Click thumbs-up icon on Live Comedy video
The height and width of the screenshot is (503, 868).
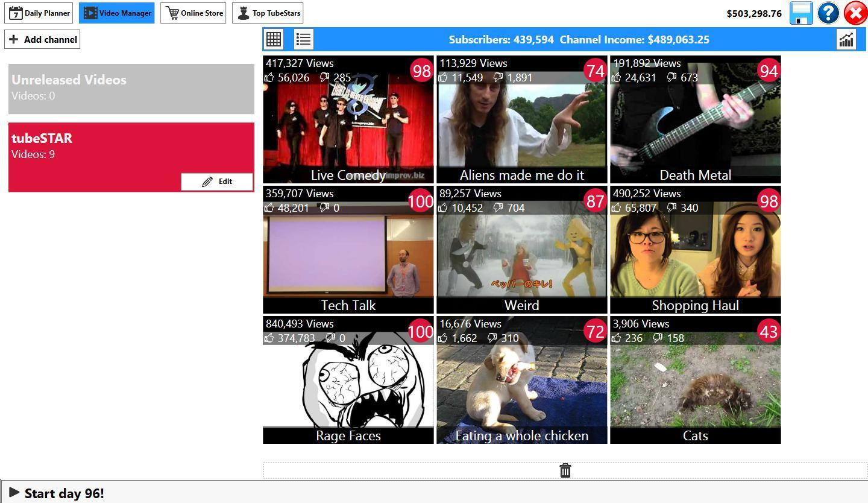pyautogui.click(x=269, y=77)
